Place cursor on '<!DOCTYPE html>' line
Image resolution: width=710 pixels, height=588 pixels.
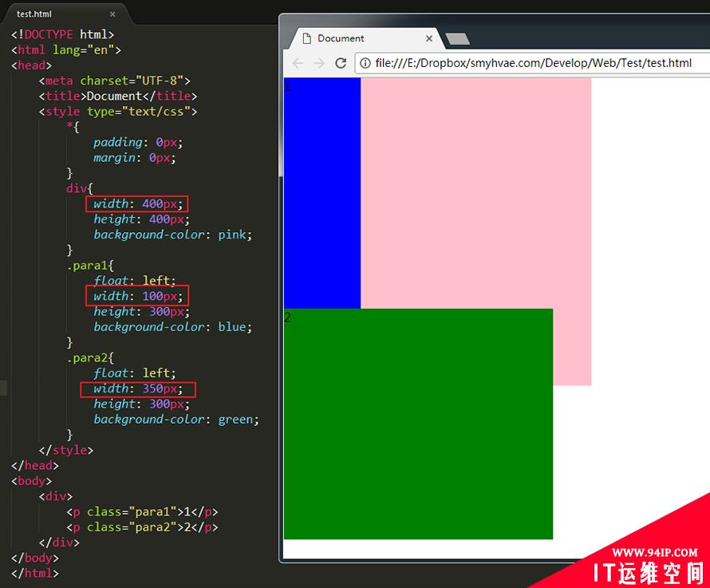62,34
